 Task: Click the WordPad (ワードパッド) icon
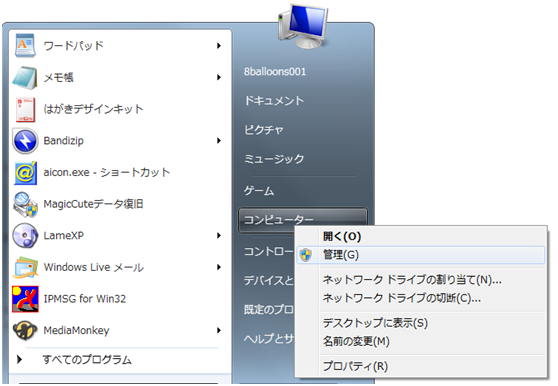[x=25, y=46]
